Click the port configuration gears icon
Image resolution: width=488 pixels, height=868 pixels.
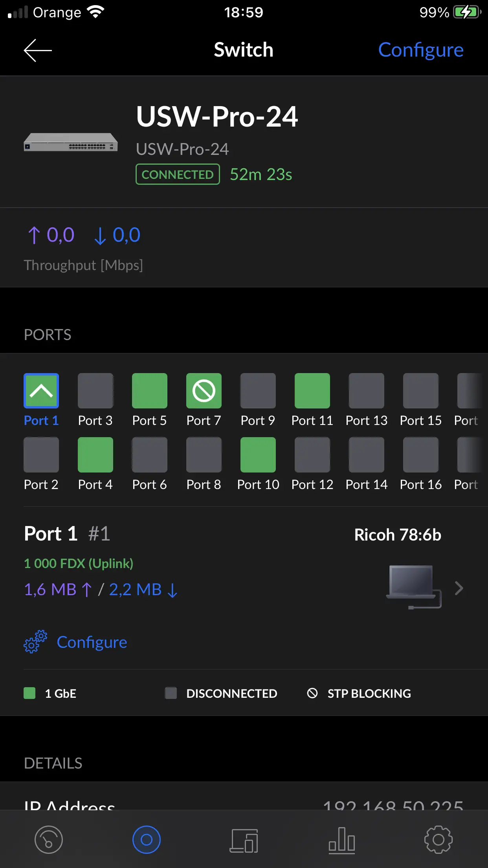35,642
